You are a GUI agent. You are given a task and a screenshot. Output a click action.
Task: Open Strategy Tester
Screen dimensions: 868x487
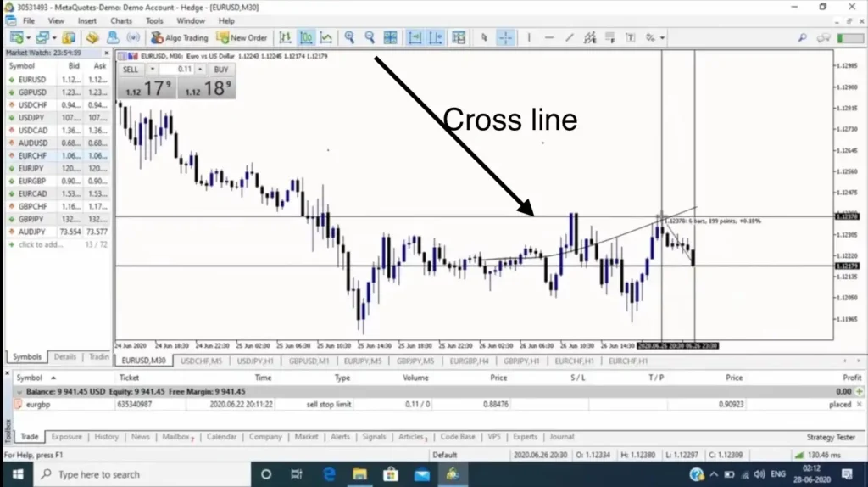tap(831, 437)
